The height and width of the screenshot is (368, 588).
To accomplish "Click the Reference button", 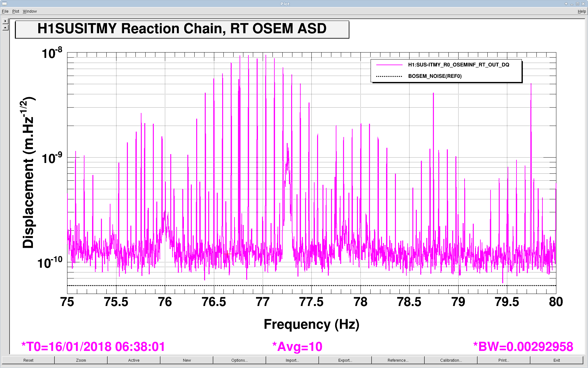I will 398,360.
